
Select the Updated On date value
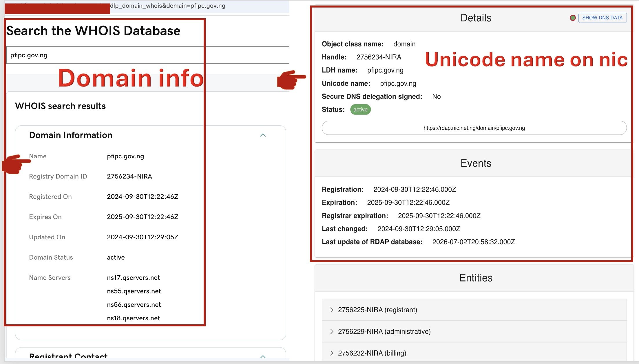[x=143, y=237]
